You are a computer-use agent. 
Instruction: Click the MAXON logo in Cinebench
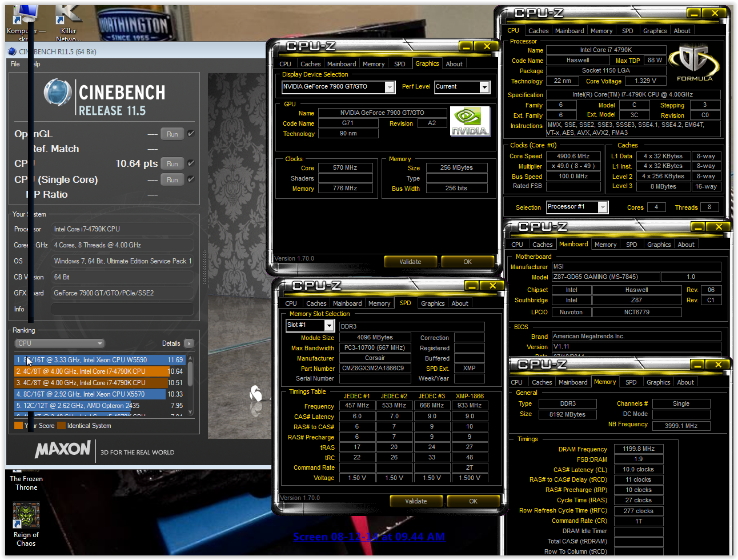point(63,450)
